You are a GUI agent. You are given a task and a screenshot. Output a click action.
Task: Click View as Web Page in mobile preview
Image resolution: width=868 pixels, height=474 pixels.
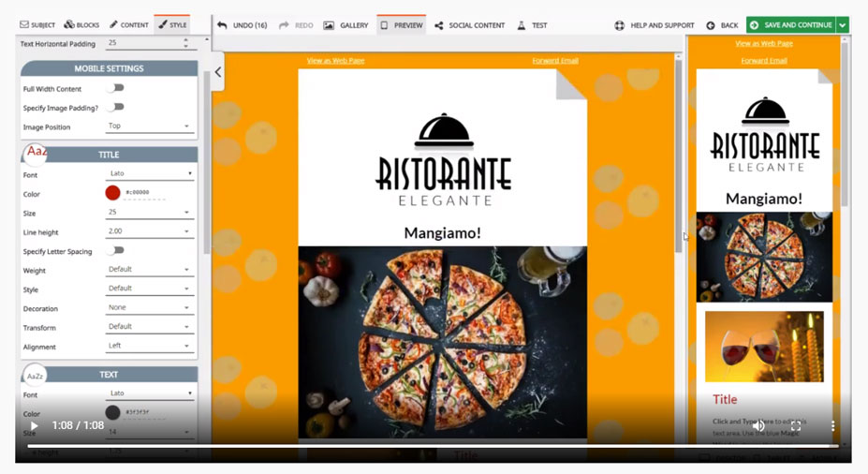(x=764, y=43)
